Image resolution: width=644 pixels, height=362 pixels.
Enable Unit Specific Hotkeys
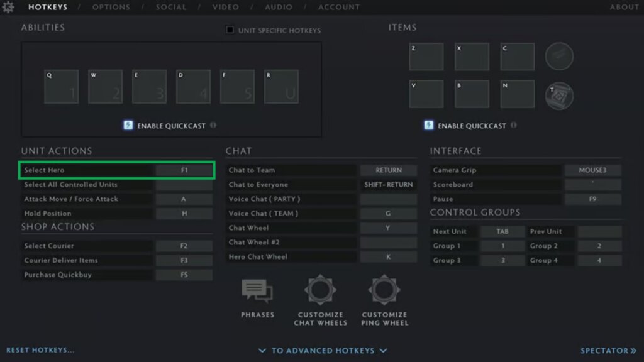pyautogui.click(x=230, y=30)
